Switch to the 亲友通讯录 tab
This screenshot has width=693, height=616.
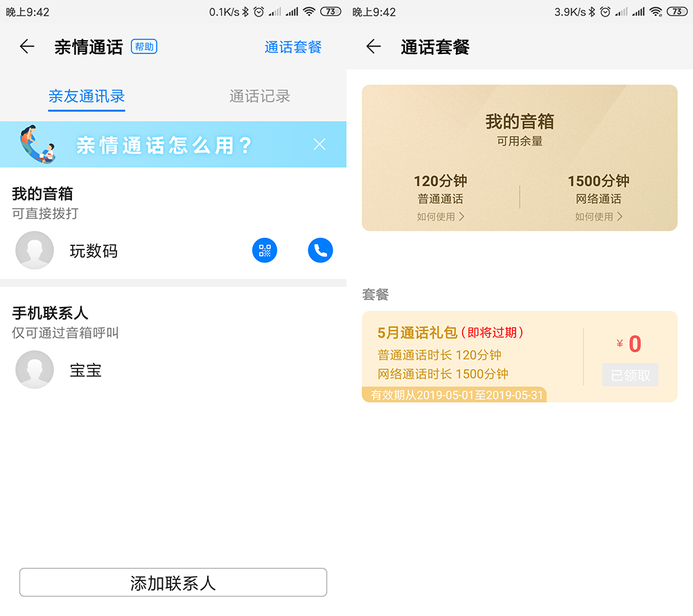click(x=87, y=96)
